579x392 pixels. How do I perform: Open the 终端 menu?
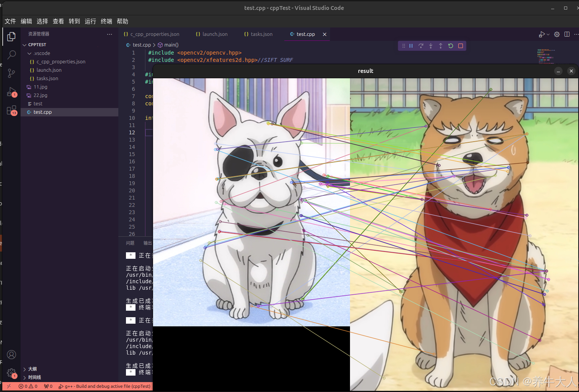pyautogui.click(x=106, y=21)
